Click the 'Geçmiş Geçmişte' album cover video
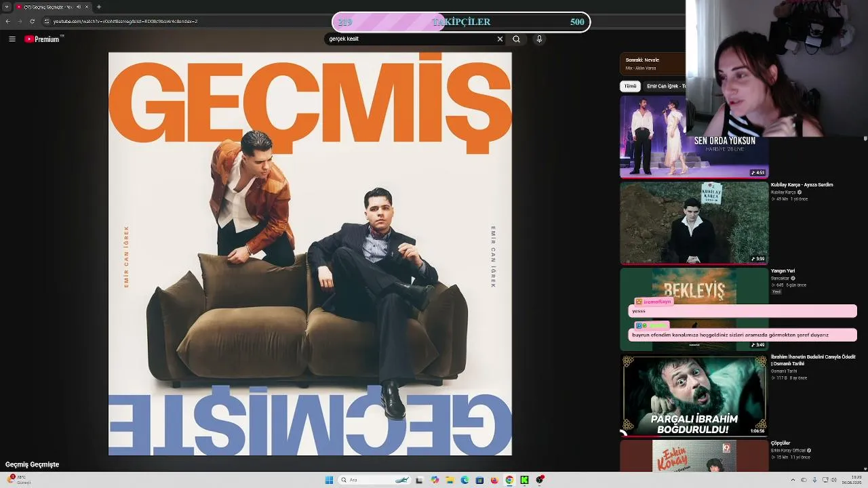 click(310, 254)
